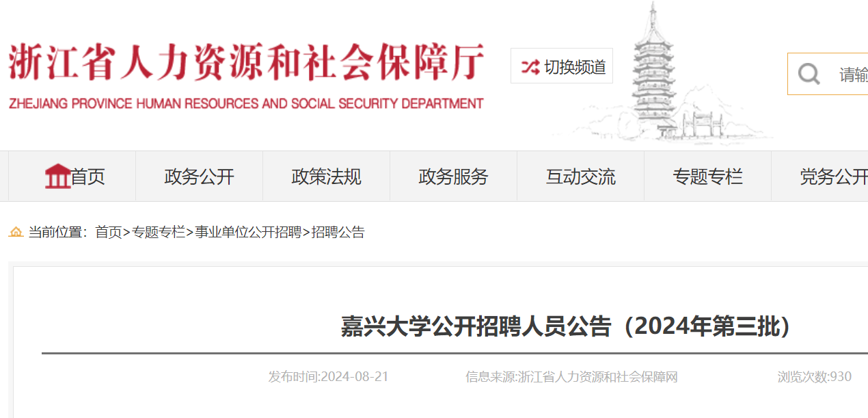The width and height of the screenshot is (868, 418).
Task: Go to the 政策法规 menu item
Action: 327,177
